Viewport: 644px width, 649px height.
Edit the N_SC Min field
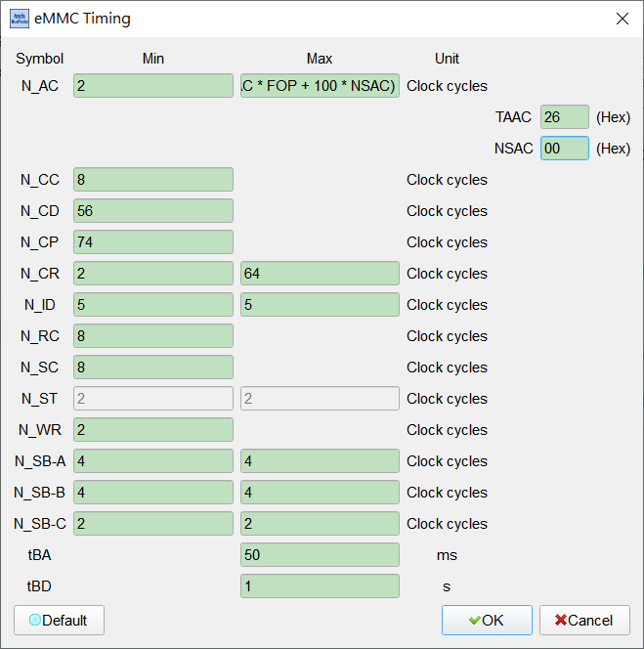pos(153,368)
